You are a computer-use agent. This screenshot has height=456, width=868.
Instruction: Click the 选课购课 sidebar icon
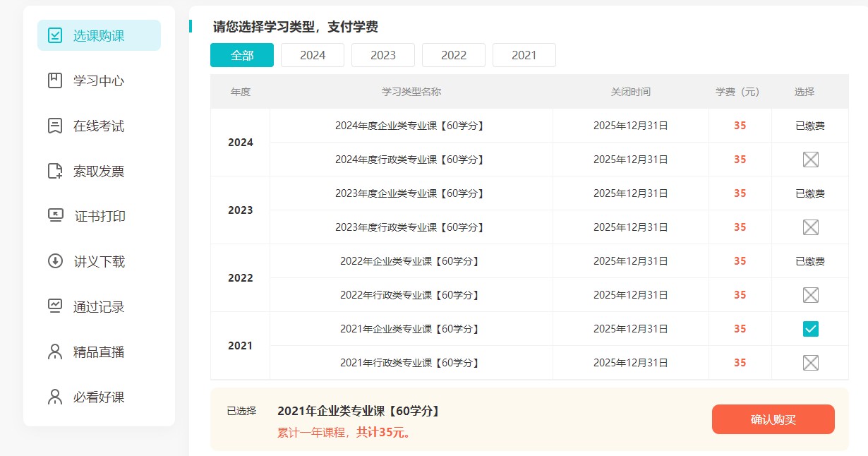pyautogui.click(x=55, y=35)
